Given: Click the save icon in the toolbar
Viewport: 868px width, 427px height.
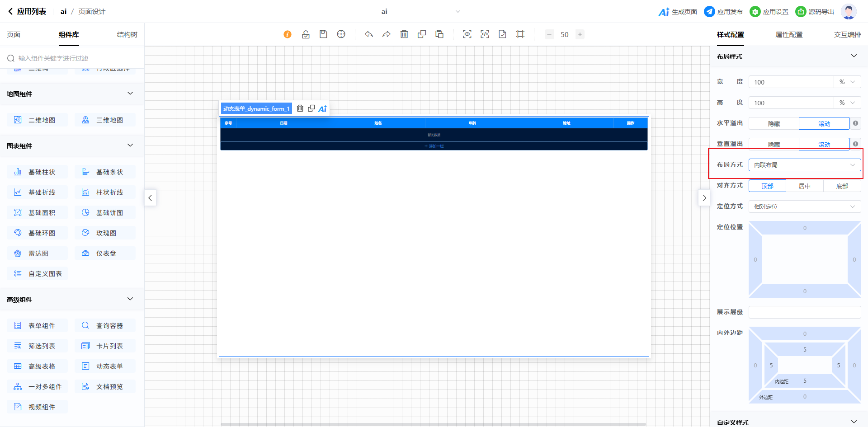Looking at the screenshot, I should point(323,34).
